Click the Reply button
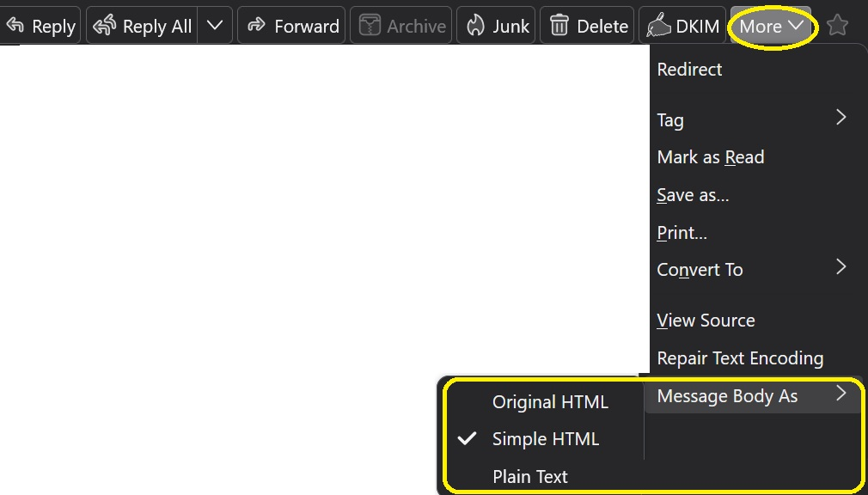The height and width of the screenshot is (495, 868). click(40, 26)
